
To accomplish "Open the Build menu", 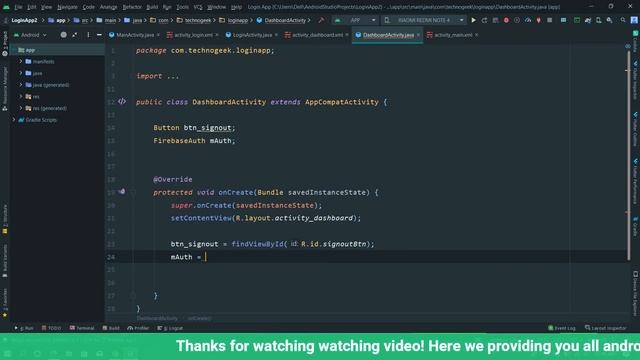I will point(152,7).
